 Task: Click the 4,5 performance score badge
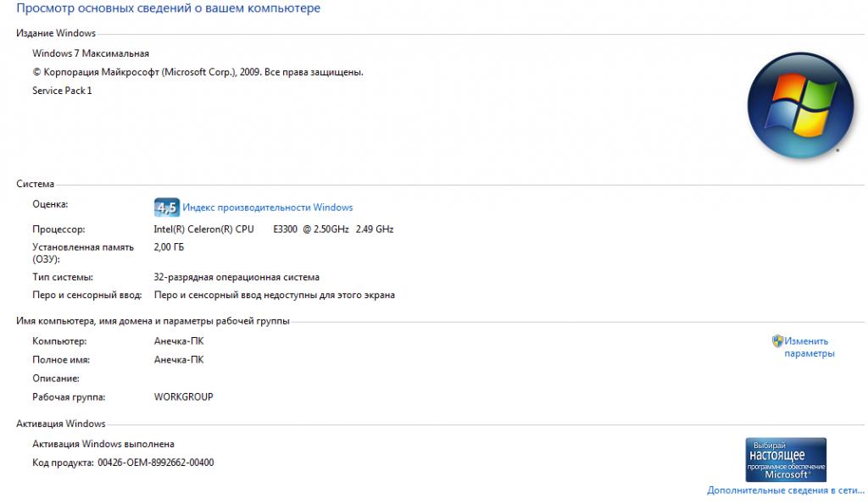coord(167,208)
